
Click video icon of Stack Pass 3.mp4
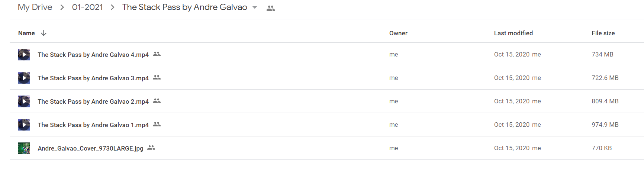coord(24,78)
